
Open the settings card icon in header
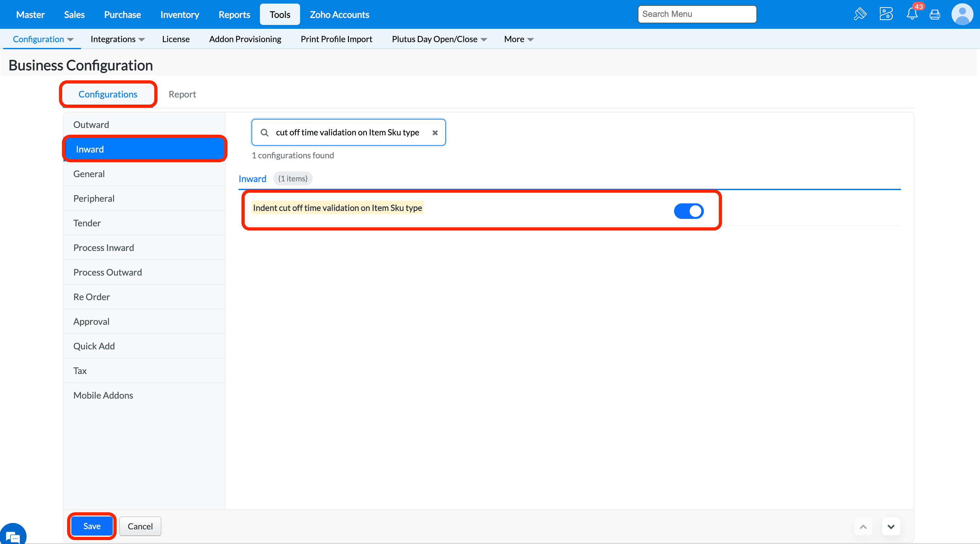886,14
